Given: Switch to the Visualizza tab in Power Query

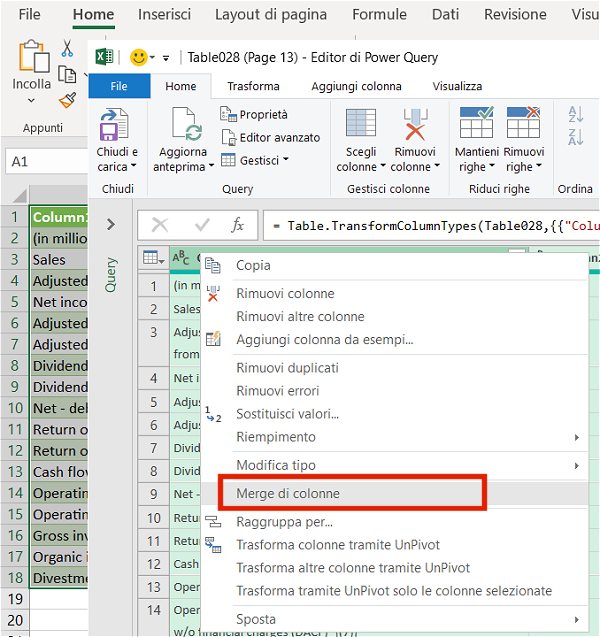Looking at the screenshot, I should [x=457, y=86].
